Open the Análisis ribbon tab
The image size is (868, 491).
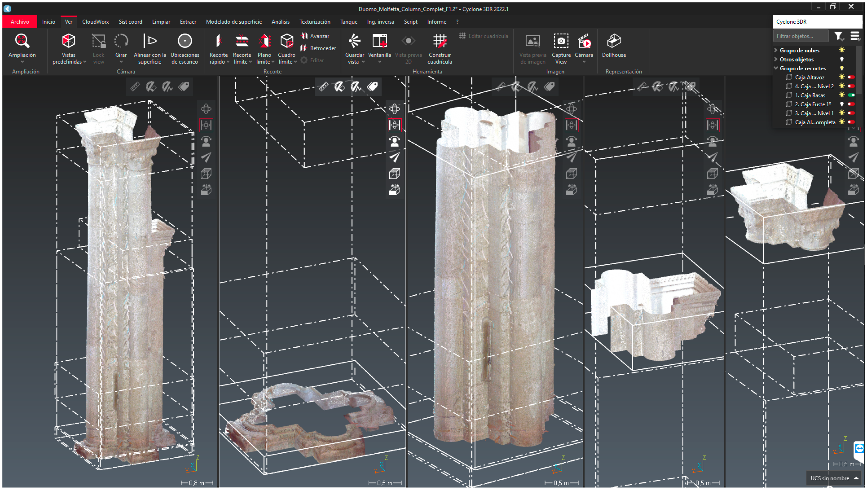[280, 21]
